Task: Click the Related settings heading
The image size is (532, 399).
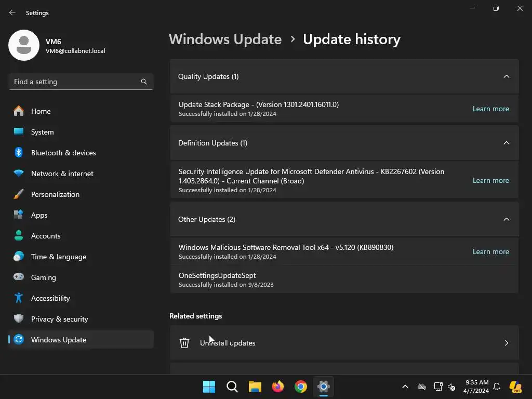Action: tap(195, 316)
